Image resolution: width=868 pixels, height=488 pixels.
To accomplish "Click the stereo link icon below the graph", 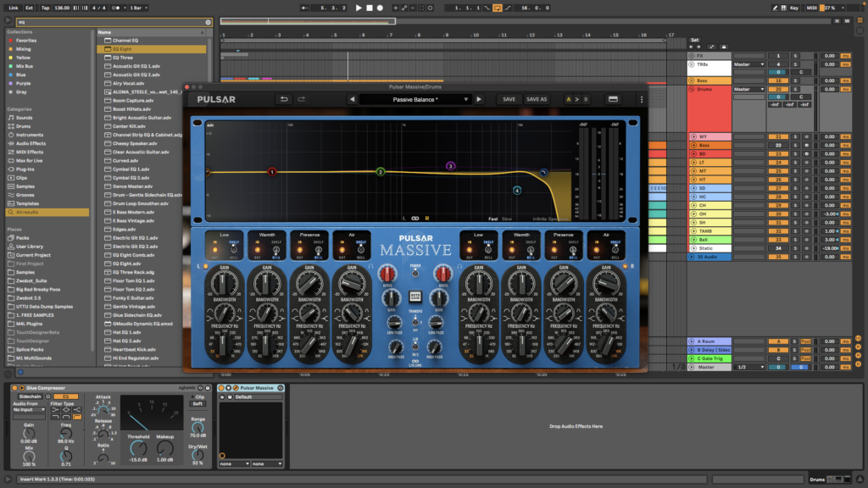I will 415,219.
